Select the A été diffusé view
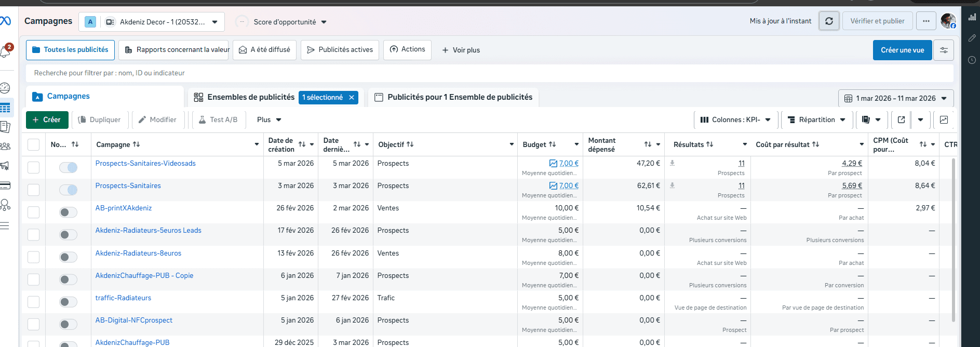The height and width of the screenshot is (347, 980). pyautogui.click(x=264, y=50)
